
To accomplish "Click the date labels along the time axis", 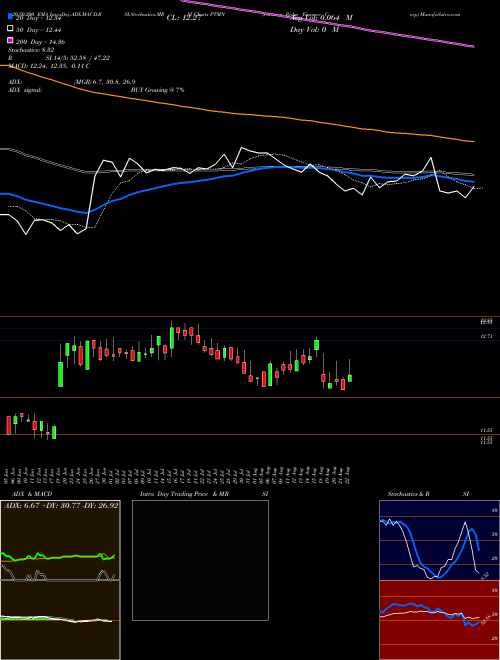I will point(178,475).
